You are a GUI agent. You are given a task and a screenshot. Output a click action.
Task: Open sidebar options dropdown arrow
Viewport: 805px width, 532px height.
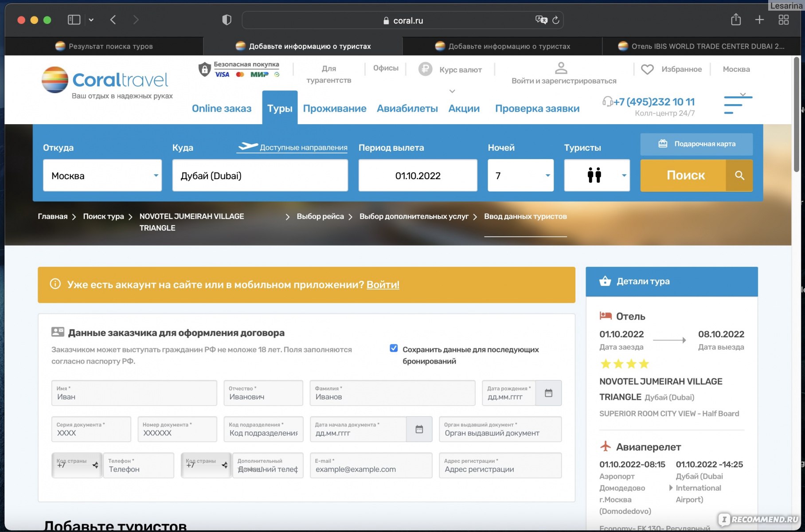click(91, 20)
